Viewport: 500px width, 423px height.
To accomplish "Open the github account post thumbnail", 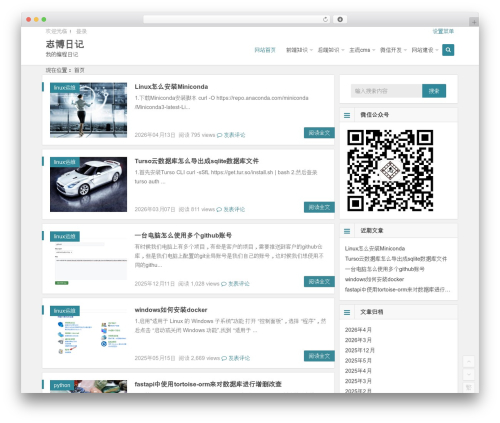I will (88, 259).
